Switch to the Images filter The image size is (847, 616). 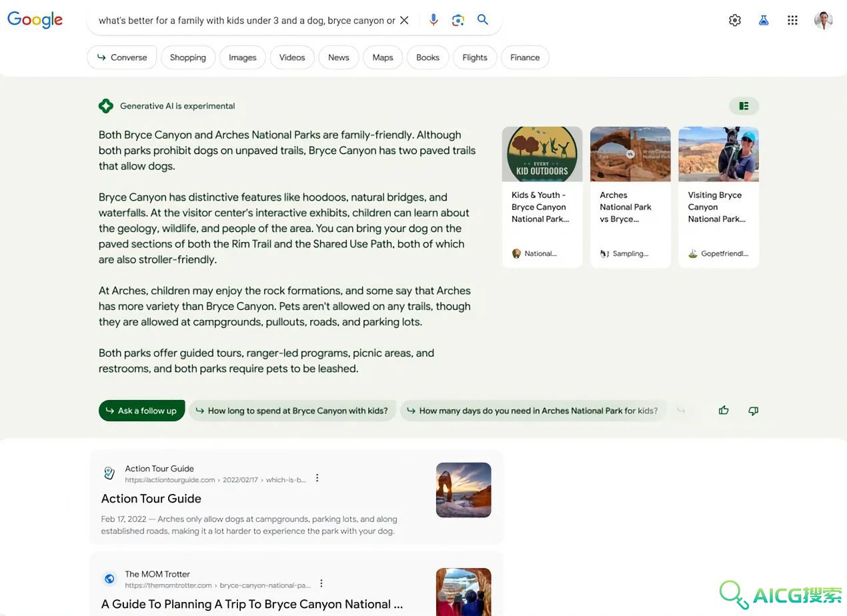tap(243, 57)
